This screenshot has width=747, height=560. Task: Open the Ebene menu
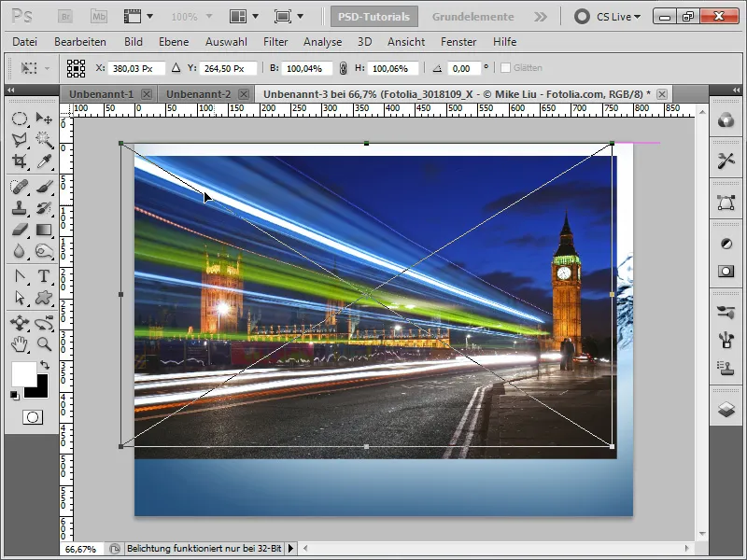coord(174,42)
